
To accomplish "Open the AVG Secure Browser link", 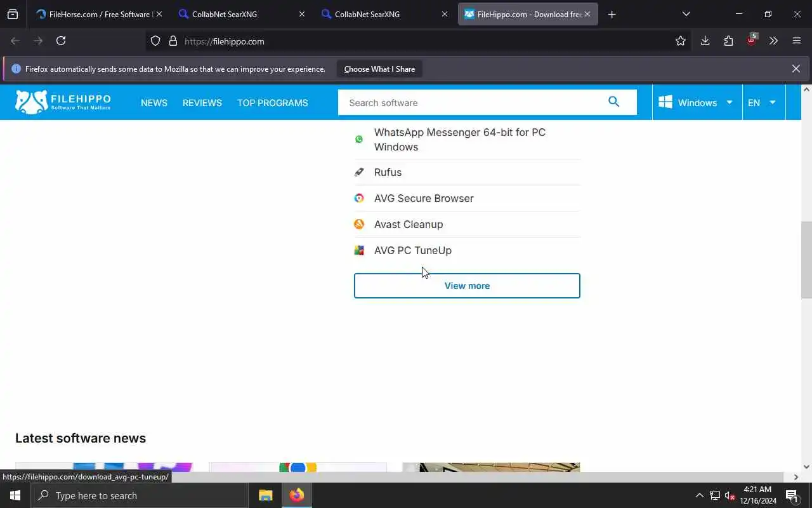I will pos(424,198).
